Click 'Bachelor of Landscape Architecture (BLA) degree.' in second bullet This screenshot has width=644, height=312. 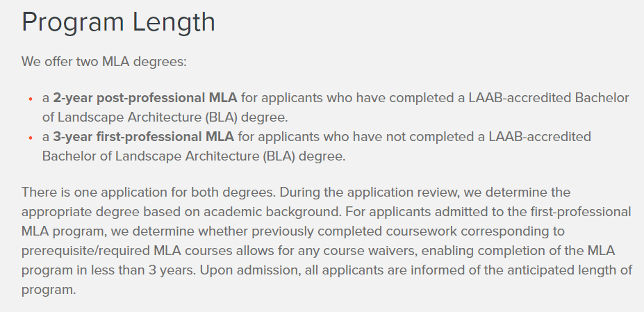point(194,156)
